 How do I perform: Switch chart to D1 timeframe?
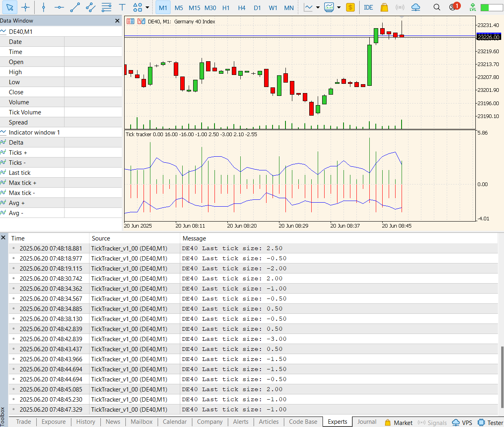click(257, 8)
